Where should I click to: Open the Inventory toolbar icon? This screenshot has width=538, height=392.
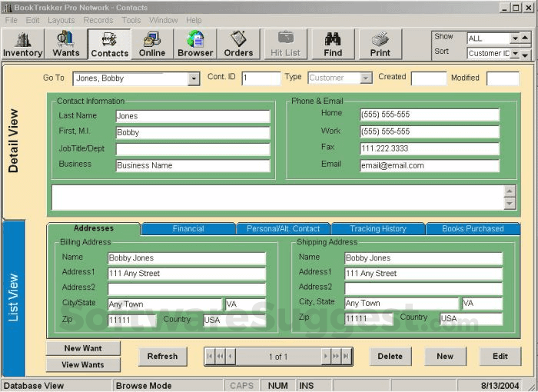22,45
